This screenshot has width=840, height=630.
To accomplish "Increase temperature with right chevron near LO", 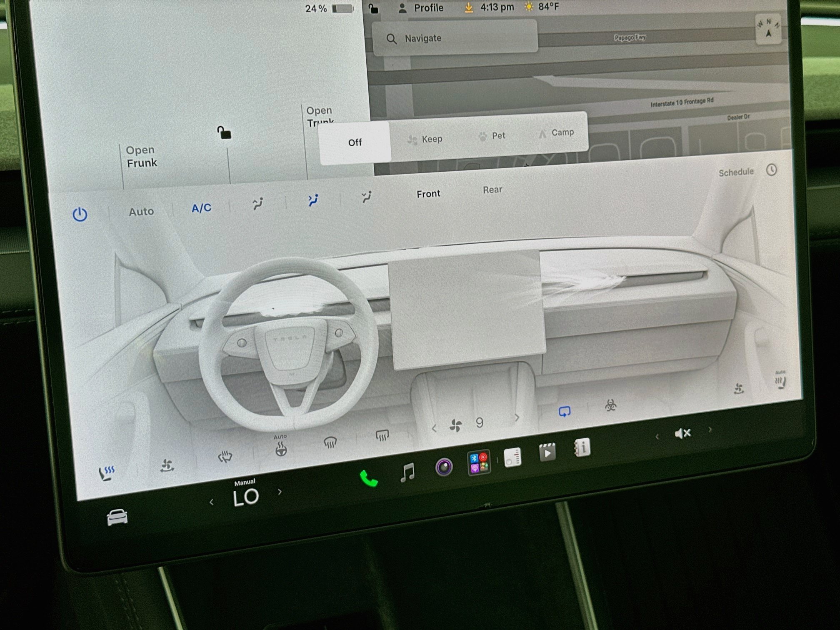I will click(x=280, y=492).
